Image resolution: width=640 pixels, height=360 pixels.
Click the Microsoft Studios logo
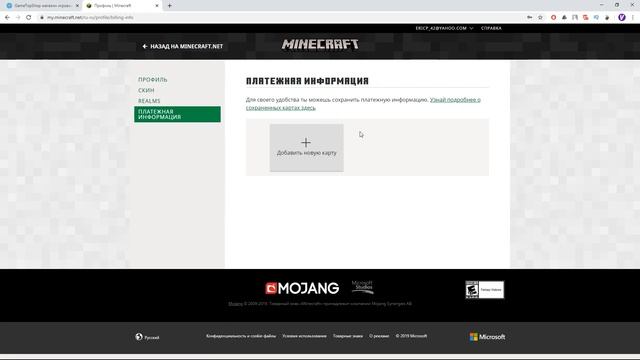[x=362, y=287]
